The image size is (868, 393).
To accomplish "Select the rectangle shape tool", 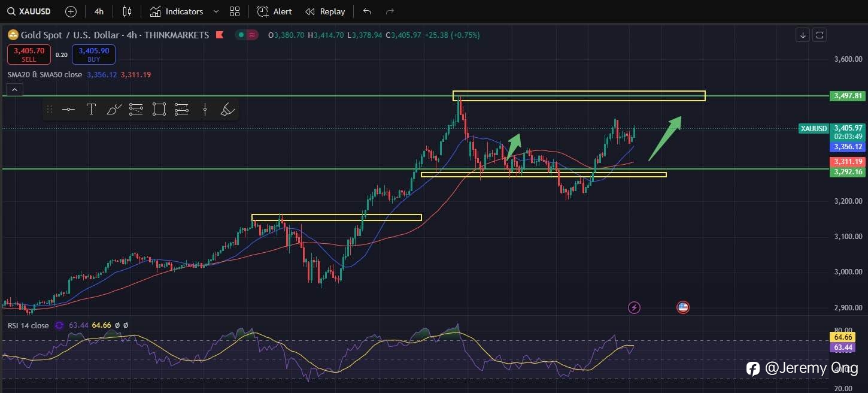I will [159, 109].
